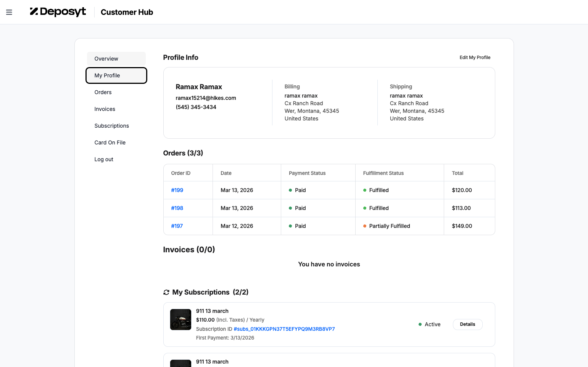The image size is (588, 367).
Task: Click First Payment: 3/13/2026 text
Action: click(225, 338)
